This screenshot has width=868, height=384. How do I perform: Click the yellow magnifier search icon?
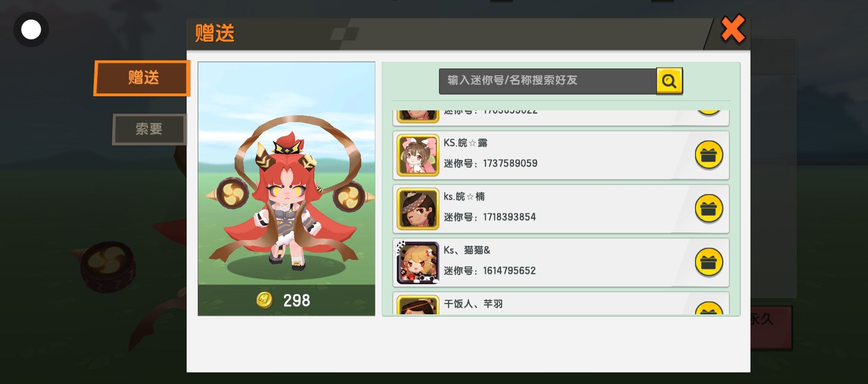click(669, 81)
